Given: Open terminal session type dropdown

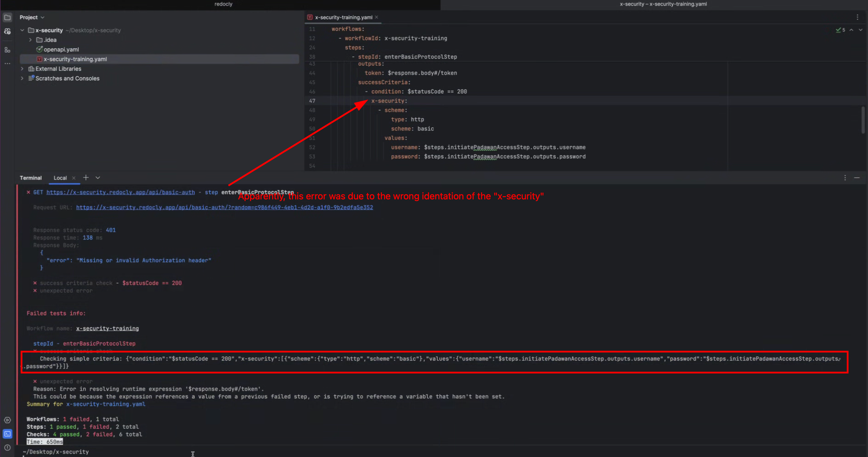Looking at the screenshot, I should (98, 178).
